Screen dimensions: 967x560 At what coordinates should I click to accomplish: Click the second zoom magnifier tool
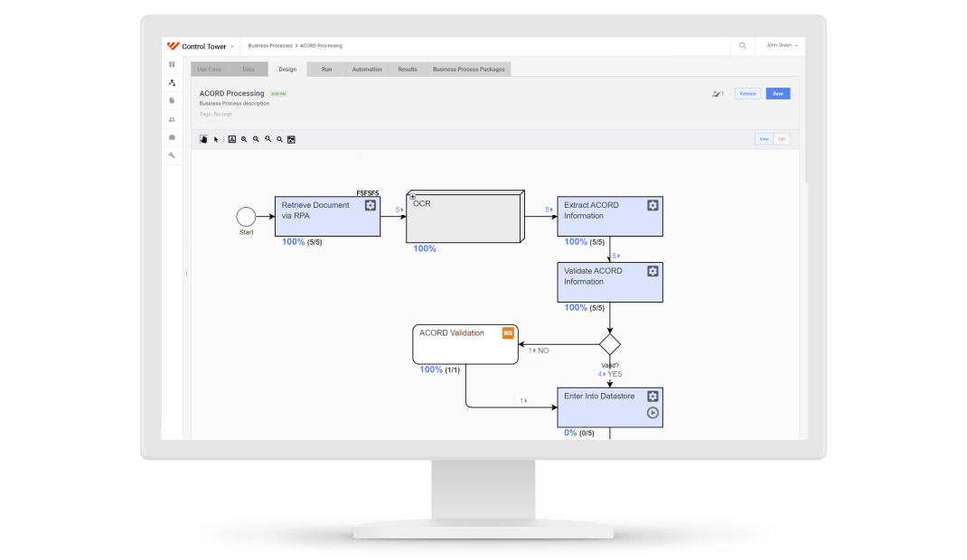click(256, 139)
